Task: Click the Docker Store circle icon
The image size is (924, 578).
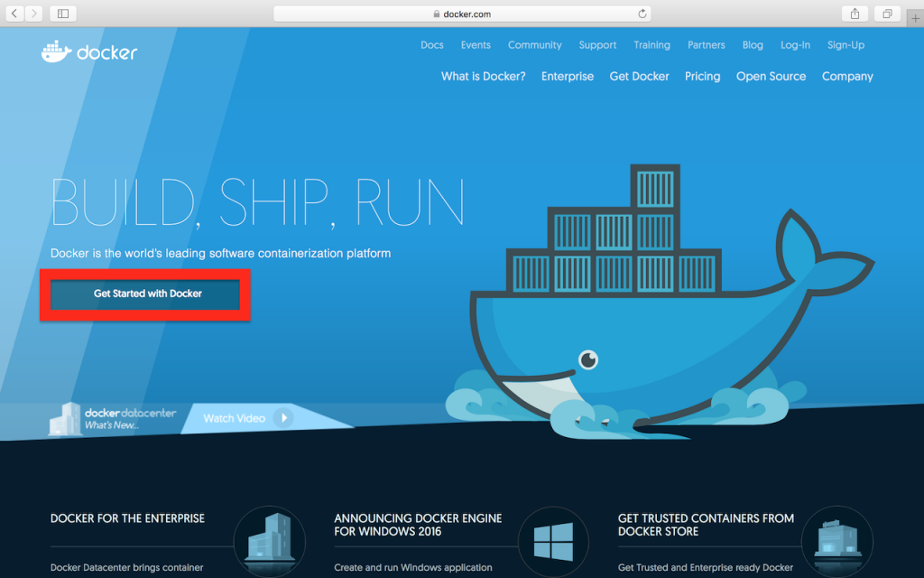Action: (x=837, y=540)
